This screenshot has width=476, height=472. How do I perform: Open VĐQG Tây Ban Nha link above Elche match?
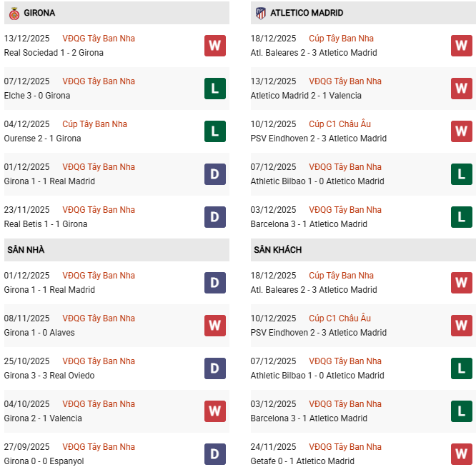pos(99,81)
